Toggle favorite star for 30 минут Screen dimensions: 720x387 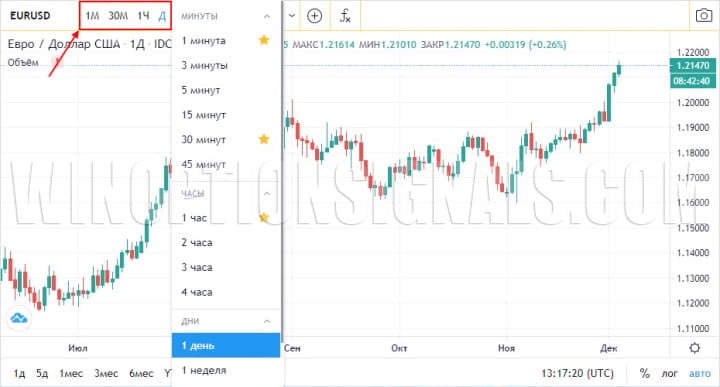[x=264, y=139]
